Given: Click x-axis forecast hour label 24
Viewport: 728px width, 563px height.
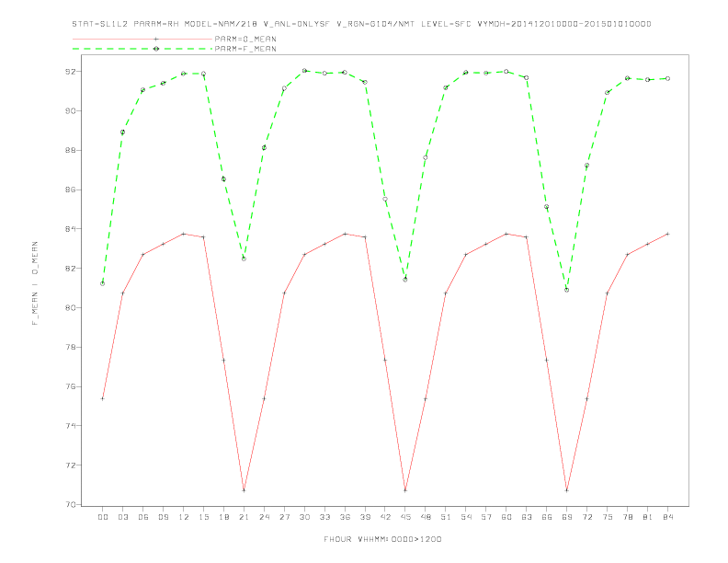Looking at the screenshot, I should pyautogui.click(x=264, y=517).
